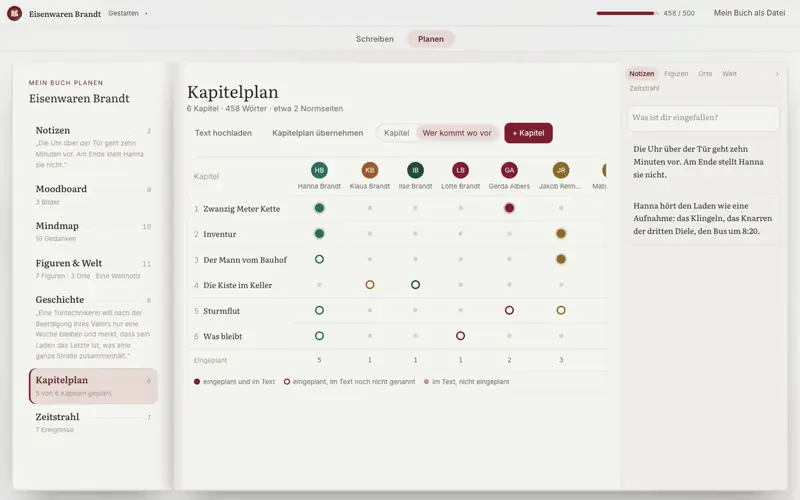This screenshot has width=800, height=500.
Task: Select the Zeitstrahl tab in right panel
Action: click(x=644, y=88)
